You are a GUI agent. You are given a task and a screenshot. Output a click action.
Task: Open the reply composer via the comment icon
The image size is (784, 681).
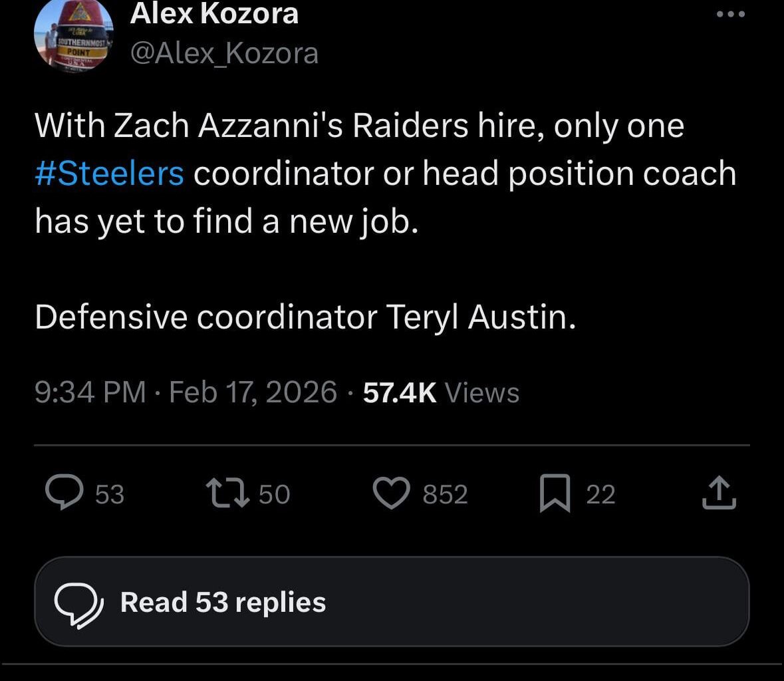tap(65, 492)
